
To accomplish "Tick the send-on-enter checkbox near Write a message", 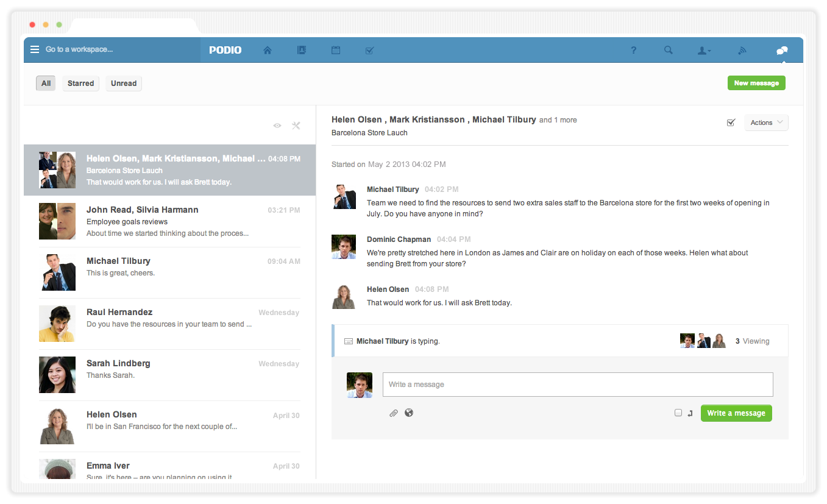I will pos(678,413).
